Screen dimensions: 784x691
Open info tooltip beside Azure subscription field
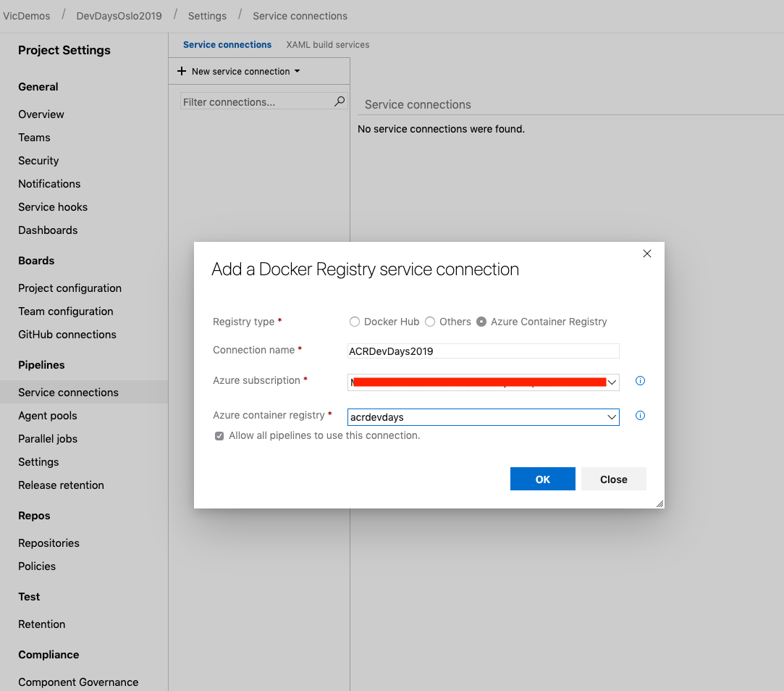pyautogui.click(x=639, y=380)
